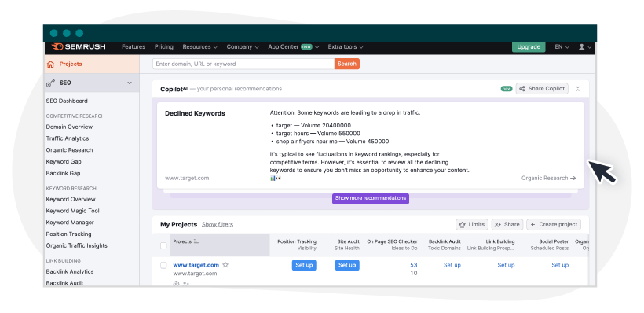Screen dimensions: 644x313
Task: Click the domain, URL or keyword search field
Action: coord(243,64)
